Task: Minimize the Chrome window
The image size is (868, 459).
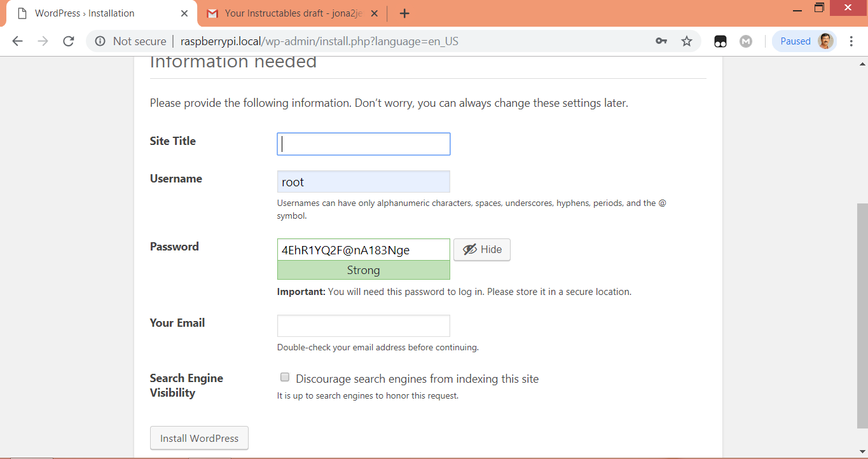Action: pyautogui.click(x=797, y=9)
